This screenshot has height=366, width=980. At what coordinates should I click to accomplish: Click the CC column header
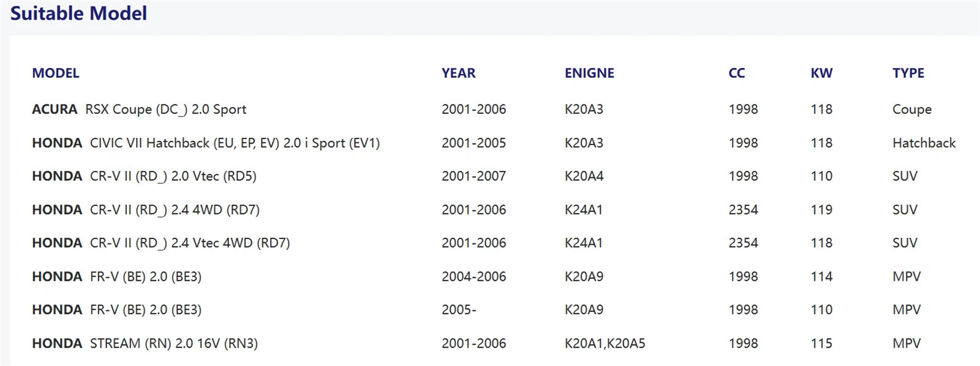pyautogui.click(x=737, y=73)
